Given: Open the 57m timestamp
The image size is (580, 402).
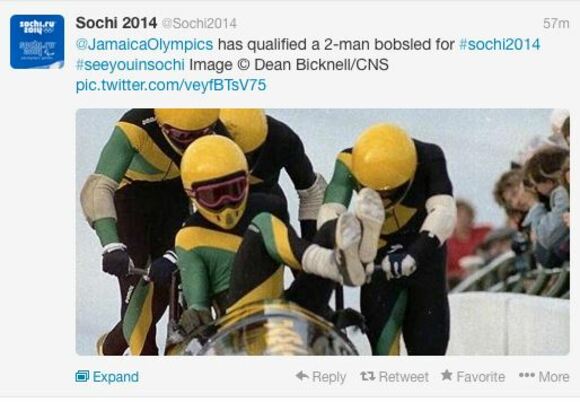Looking at the screenshot, I should (x=556, y=24).
